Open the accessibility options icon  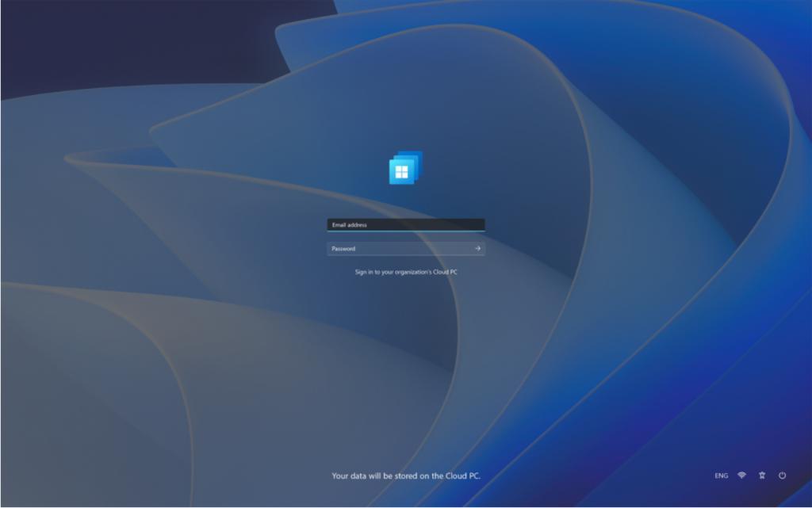(762, 476)
